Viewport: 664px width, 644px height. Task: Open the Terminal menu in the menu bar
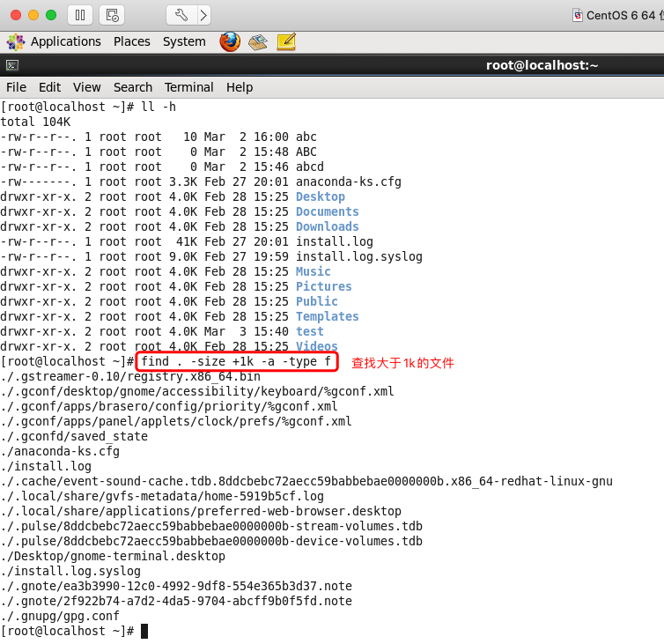(188, 87)
